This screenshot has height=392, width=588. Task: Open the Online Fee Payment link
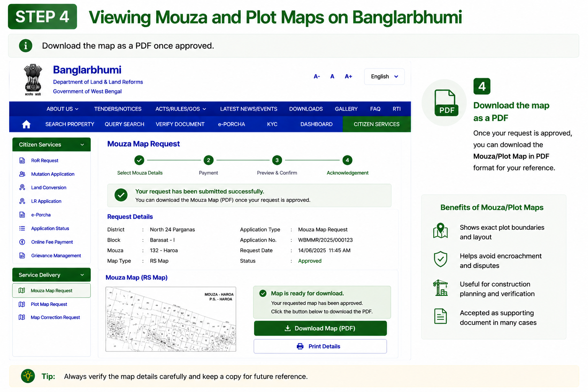[52, 242]
